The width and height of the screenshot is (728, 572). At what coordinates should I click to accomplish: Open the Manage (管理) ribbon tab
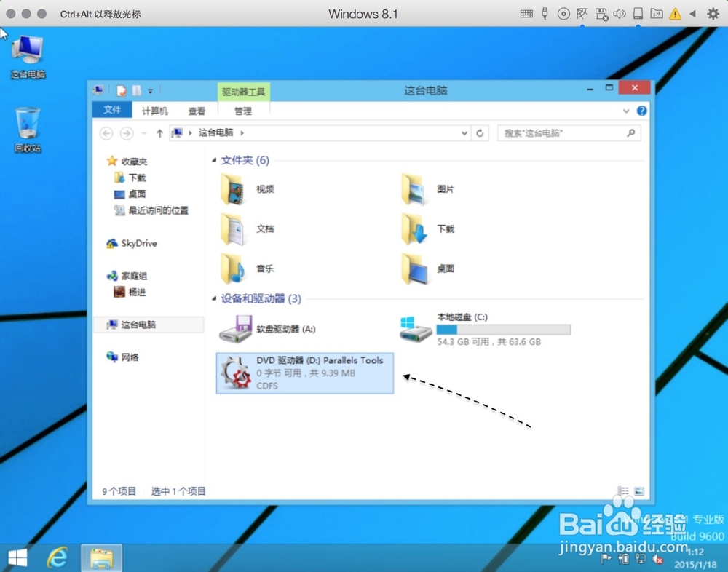click(x=243, y=111)
